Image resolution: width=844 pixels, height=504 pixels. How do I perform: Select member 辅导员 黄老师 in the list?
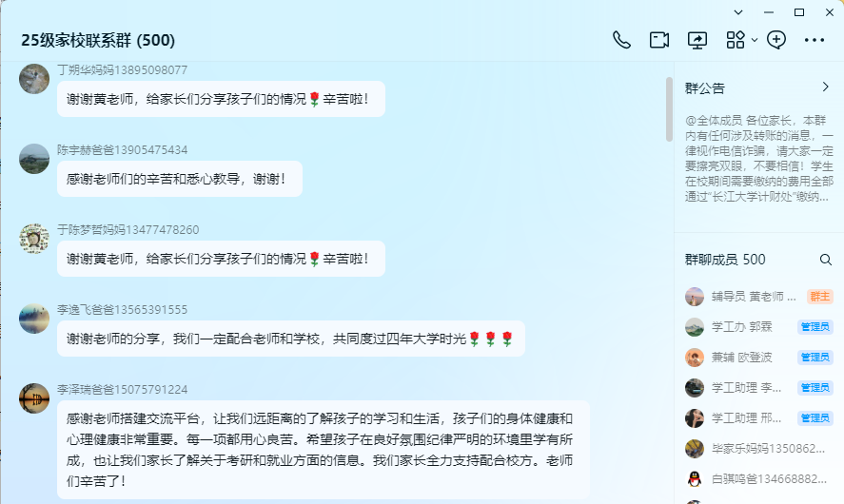759,297
